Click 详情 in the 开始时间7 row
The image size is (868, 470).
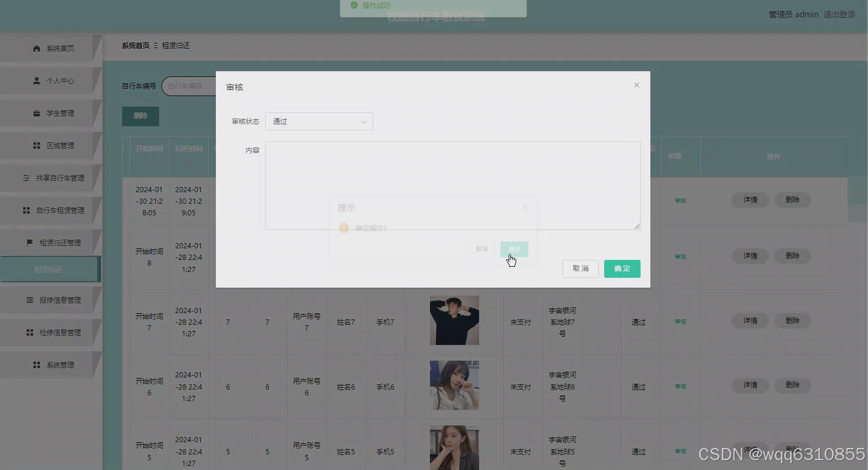pyautogui.click(x=750, y=321)
